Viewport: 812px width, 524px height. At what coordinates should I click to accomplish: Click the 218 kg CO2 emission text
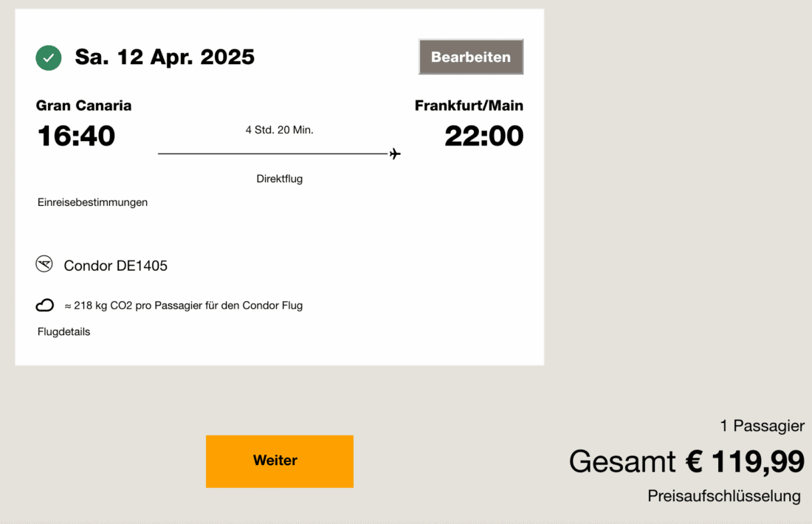tap(183, 306)
